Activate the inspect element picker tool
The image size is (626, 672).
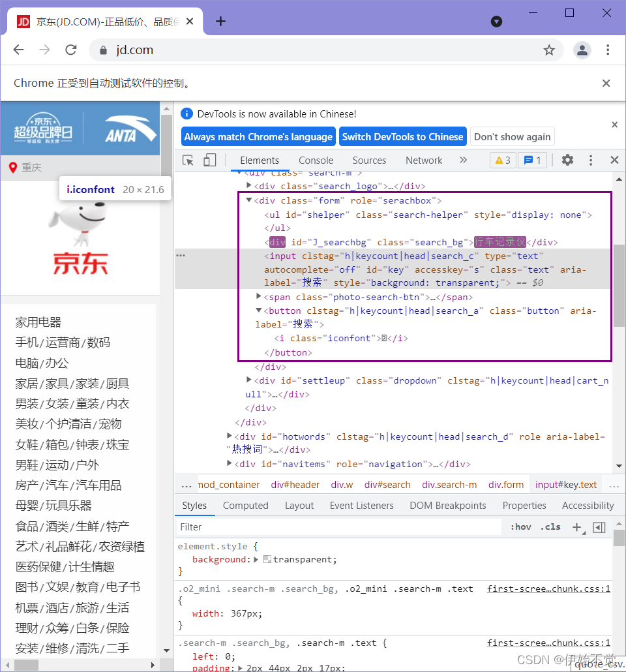click(x=188, y=160)
